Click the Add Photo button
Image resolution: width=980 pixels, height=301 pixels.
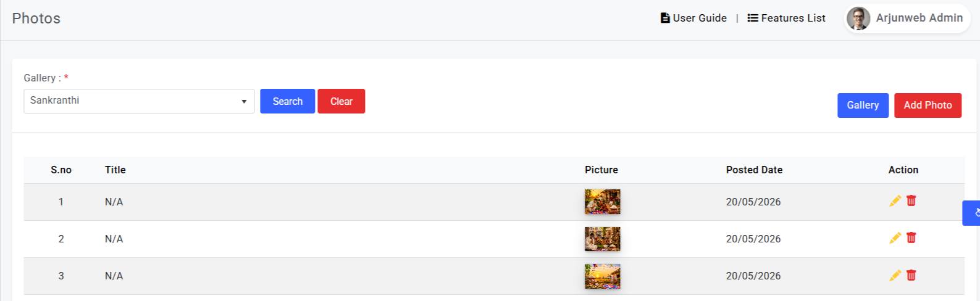(x=928, y=105)
